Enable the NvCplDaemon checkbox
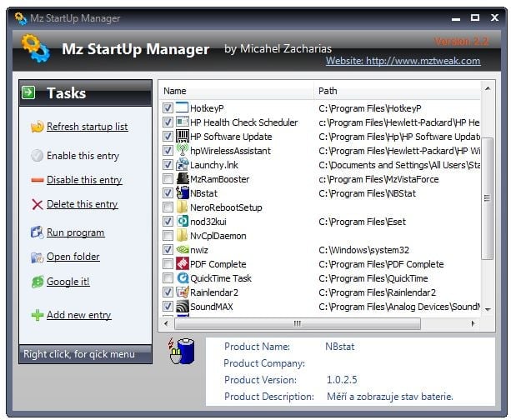 coord(168,236)
